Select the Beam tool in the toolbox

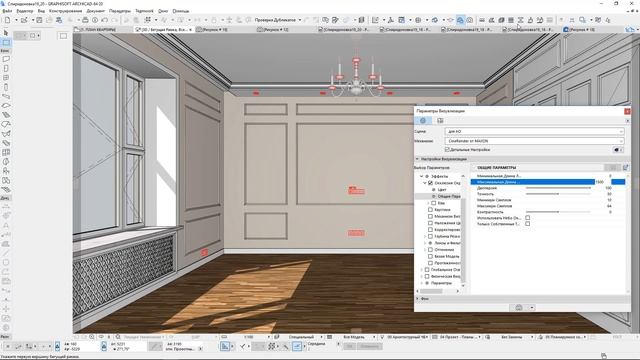pos(6,96)
